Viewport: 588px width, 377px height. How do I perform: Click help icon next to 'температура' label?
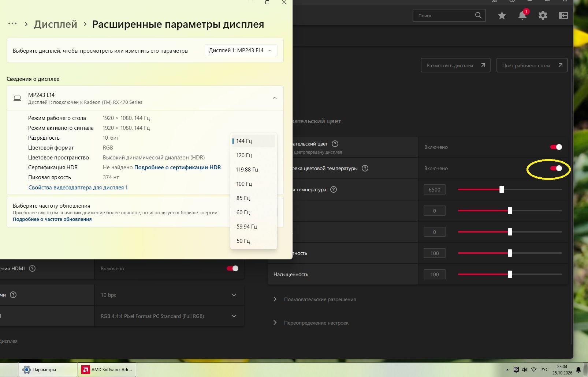pyautogui.click(x=334, y=189)
